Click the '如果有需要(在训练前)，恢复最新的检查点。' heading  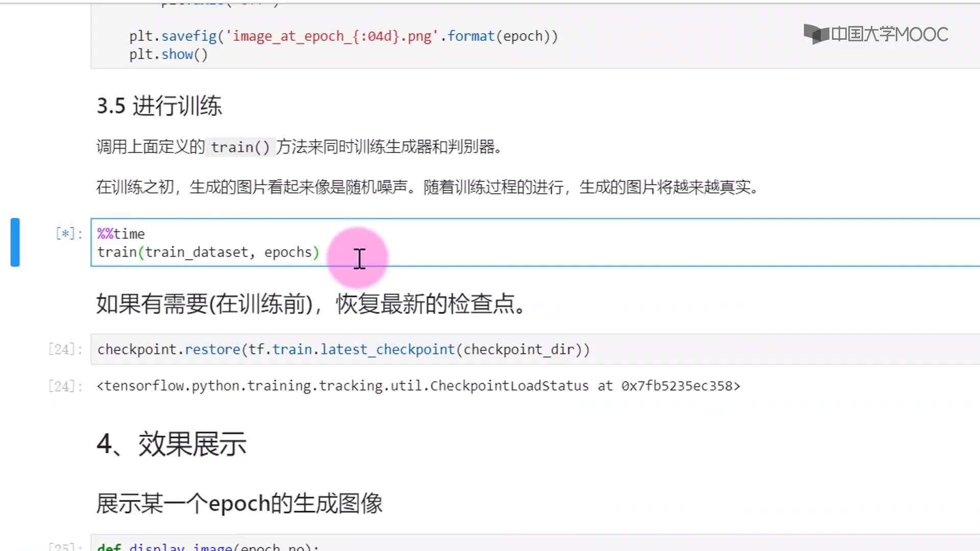(311, 304)
